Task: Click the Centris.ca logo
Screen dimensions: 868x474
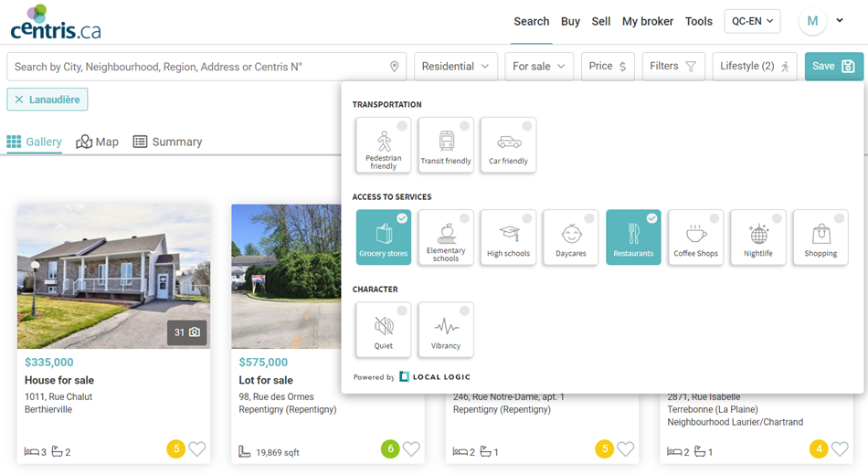Action: click(x=56, y=22)
